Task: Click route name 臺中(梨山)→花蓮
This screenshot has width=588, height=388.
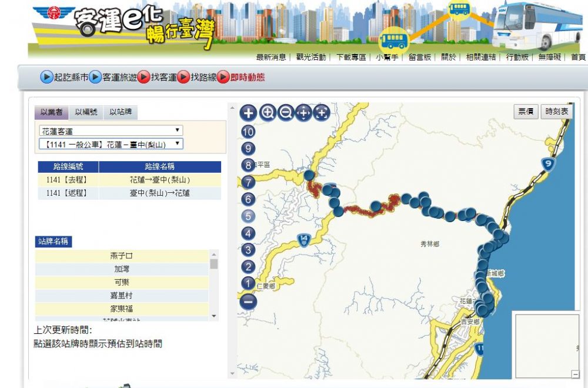Action: pyautogui.click(x=160, y=193)
